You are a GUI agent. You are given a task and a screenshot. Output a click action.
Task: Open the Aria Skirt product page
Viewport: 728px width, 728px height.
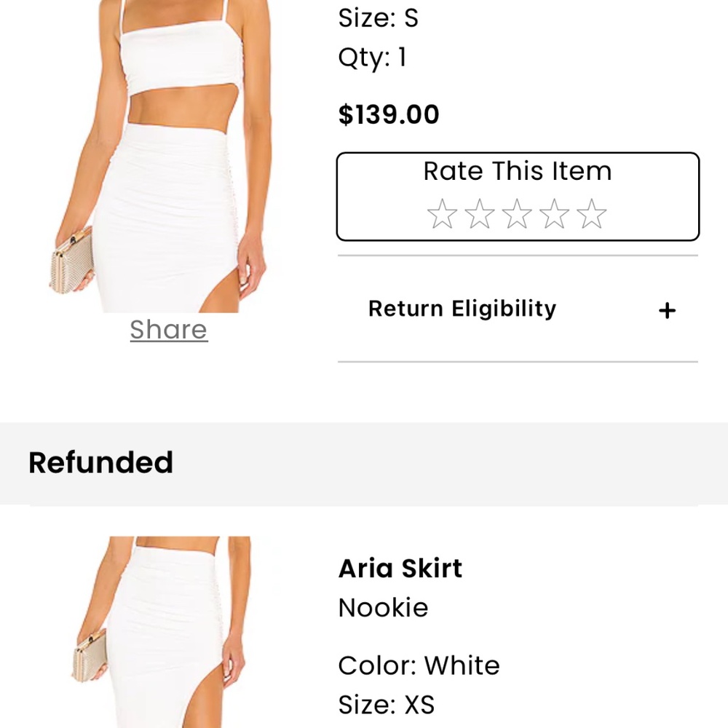coord(400,568)
